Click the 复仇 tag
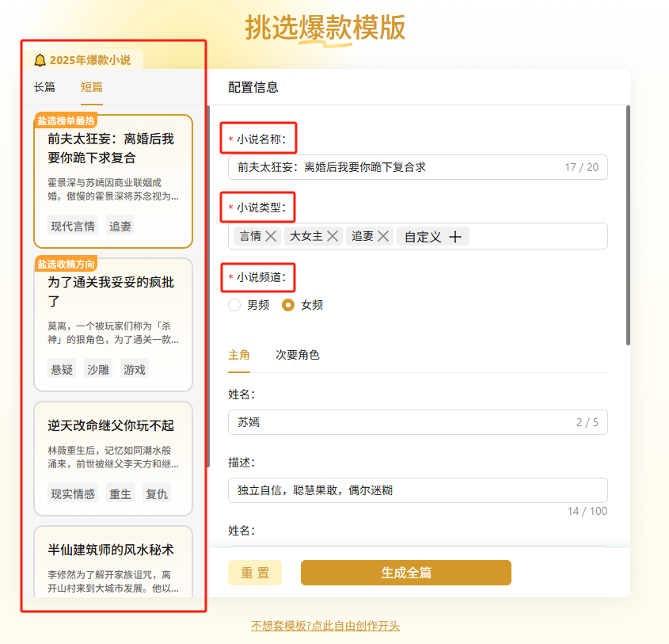 tap(157, 493)
